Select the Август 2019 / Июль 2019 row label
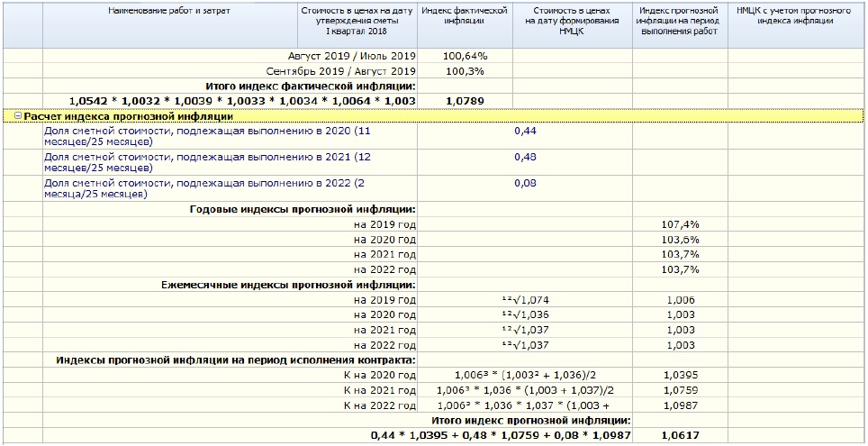Screen dimensions: 868x446 pyautogui.click(x=352, y=56)
